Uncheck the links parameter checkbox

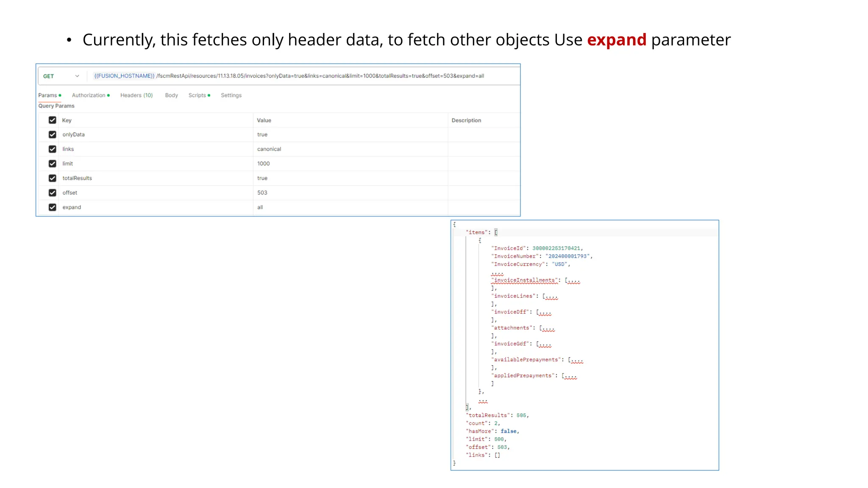(53, 149)
